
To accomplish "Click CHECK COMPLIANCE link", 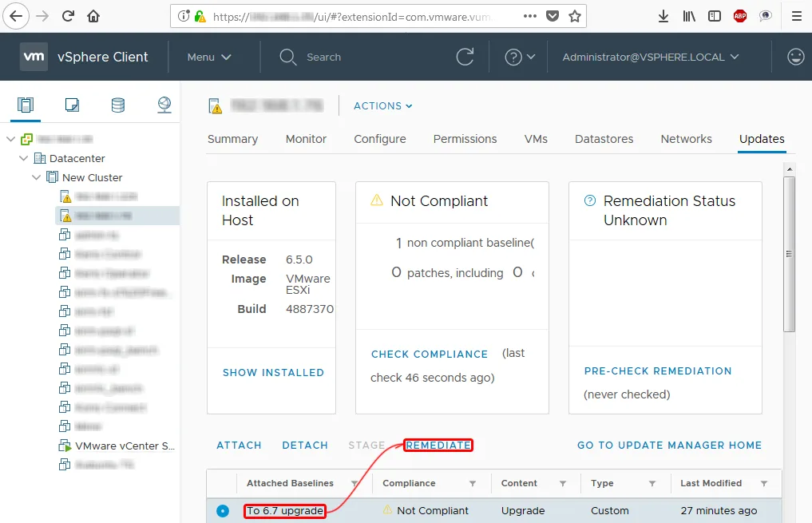I will click(x=430, y=355).
